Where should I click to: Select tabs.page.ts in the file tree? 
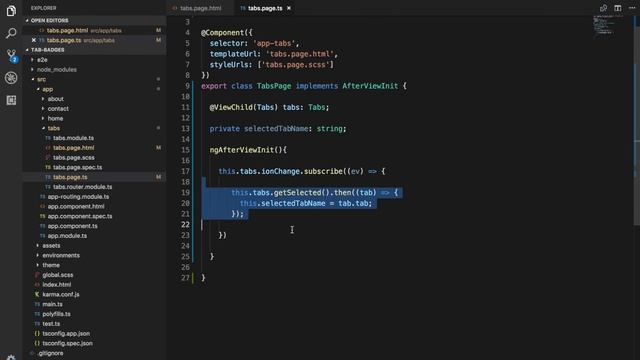click(70, 177)
